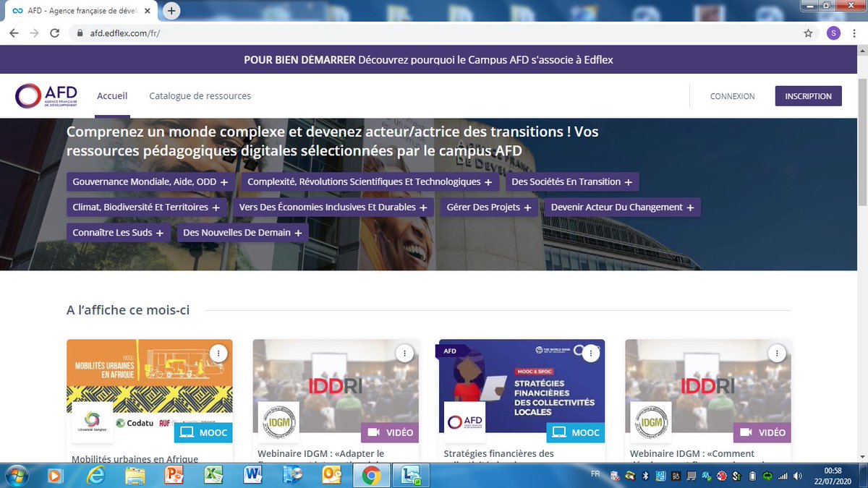Click the volume icon in system tray
The image size is (868, 488).
(x=796, y=475)
